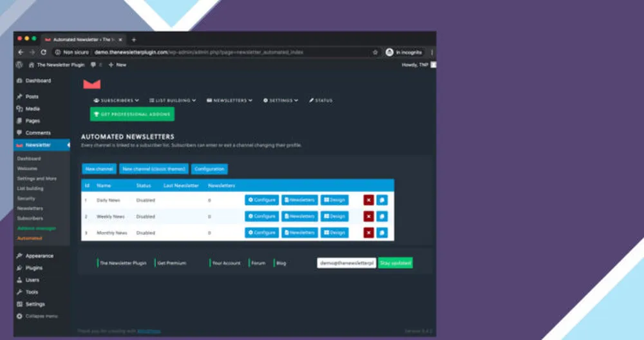This screenshot has width=644, height=340.
Task: Click the Get Premium footer link
Action: 171,263
